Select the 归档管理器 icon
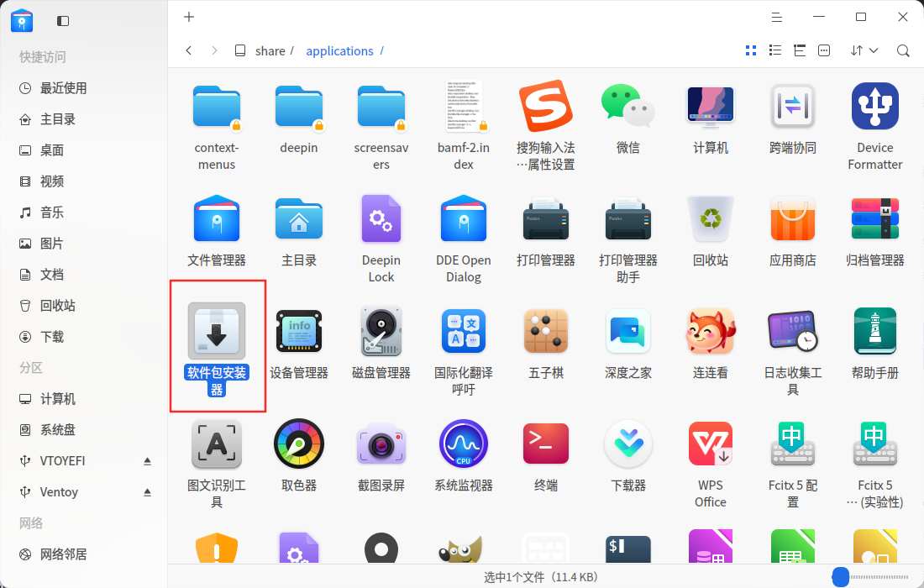This screenshot has width=924, height=588. pyautogui.click(x=875, y=218)
